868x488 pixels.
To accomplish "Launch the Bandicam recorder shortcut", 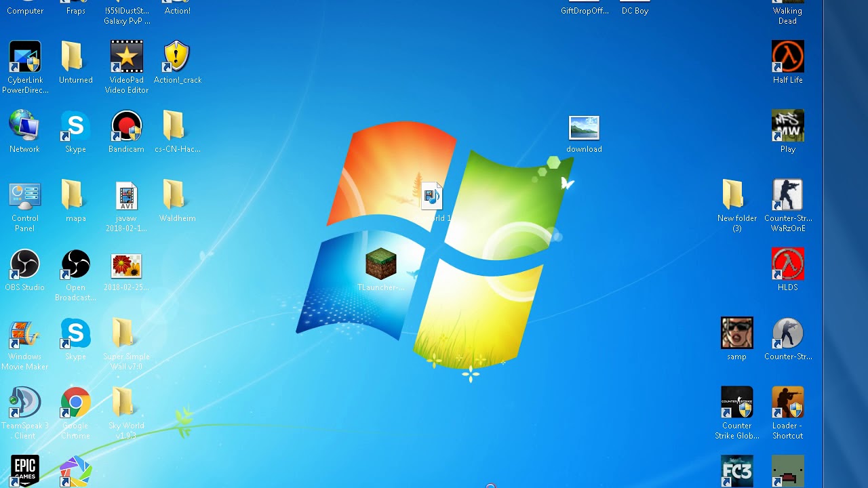I will 127,126.
